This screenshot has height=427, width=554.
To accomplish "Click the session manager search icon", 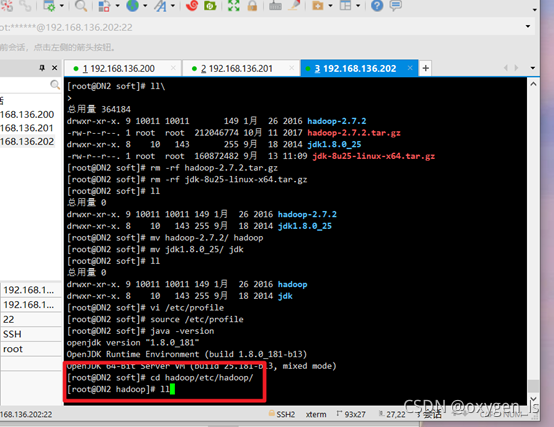I will point(55,84).
